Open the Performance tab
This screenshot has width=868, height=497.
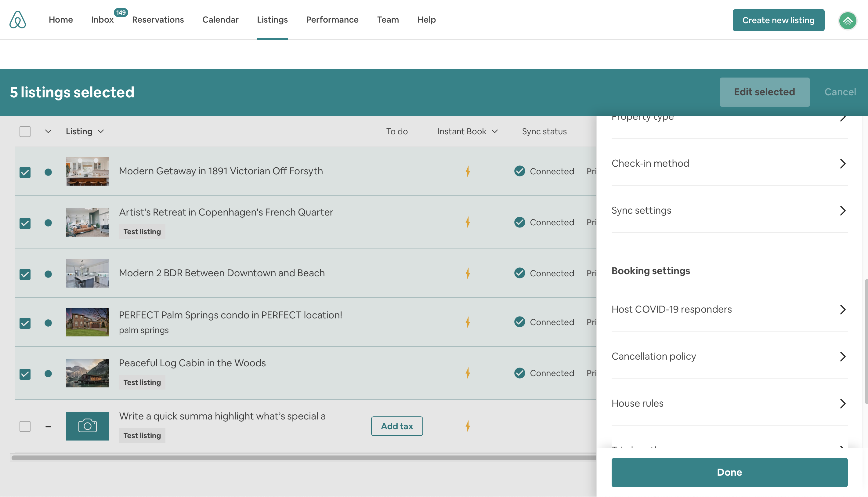click(332, 20)
